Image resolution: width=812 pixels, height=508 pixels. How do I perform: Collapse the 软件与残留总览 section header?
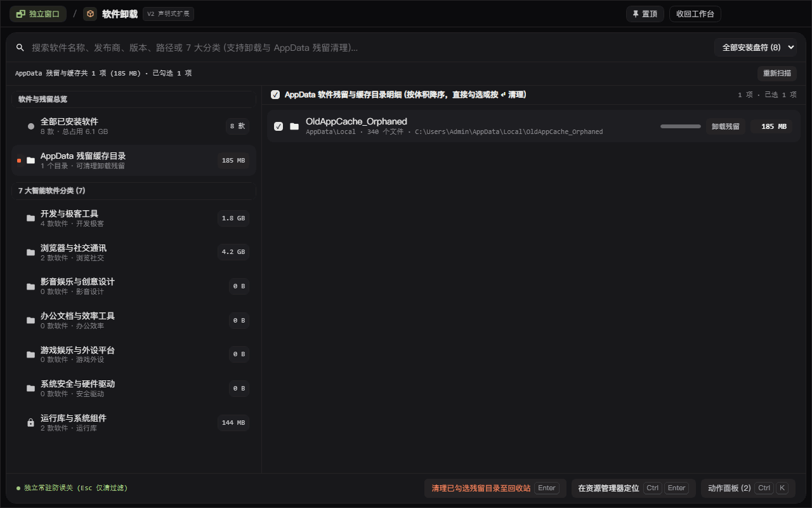(134, 99)
